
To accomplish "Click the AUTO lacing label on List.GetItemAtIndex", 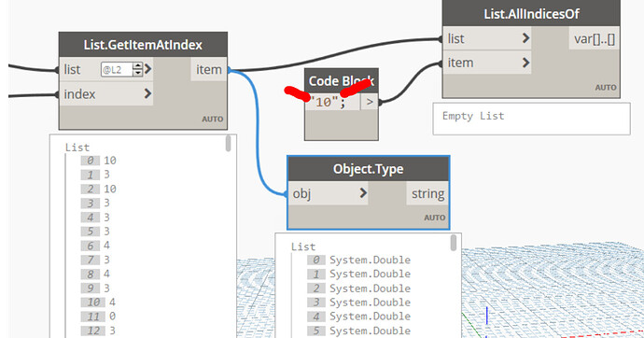I will click(213, 120).
